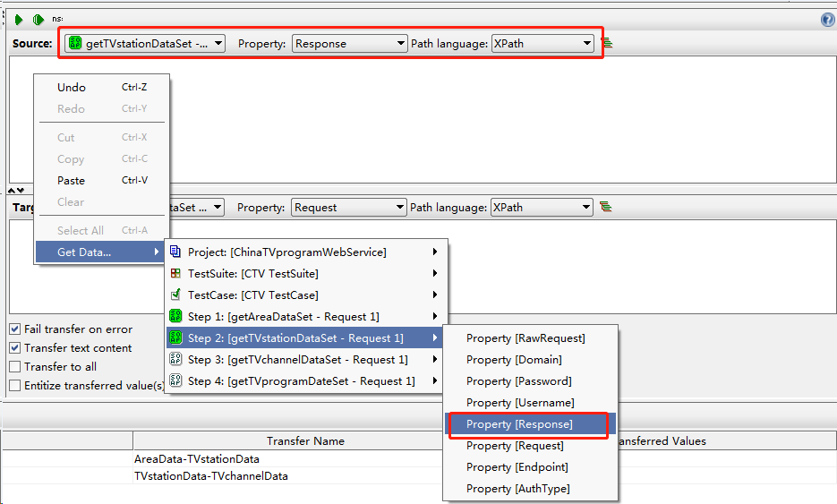
Task: Choose Property [Response]
Action: (530, 424)
